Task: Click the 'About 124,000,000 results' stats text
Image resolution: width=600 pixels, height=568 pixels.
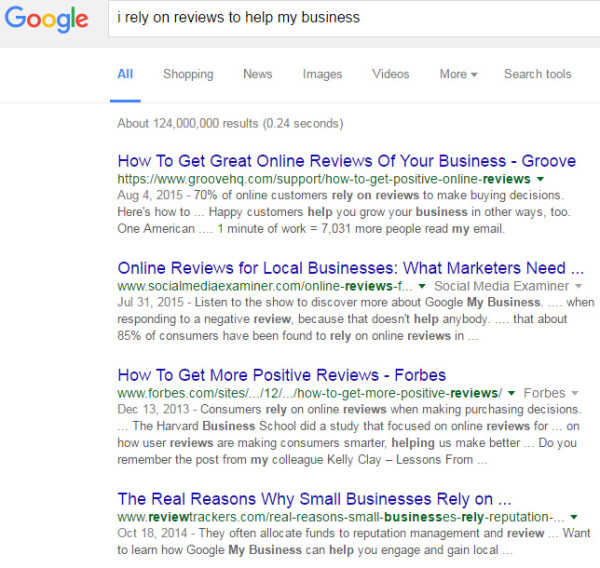Action: (x=230, y=124)
